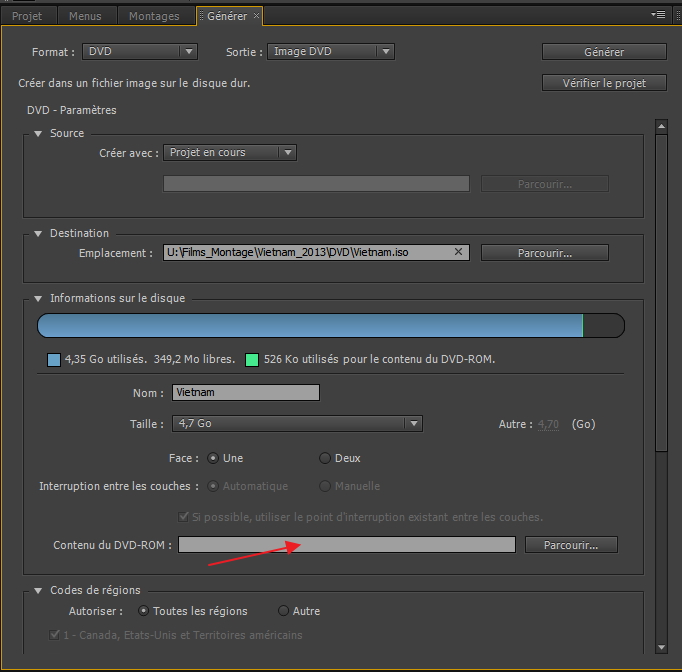Close the Générer tab with its X
682x672 pixels.
click(256, 16)
